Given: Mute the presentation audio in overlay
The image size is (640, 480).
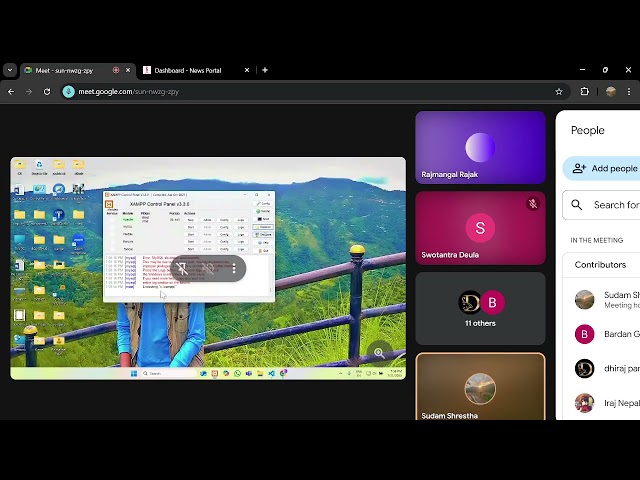Looking at the screenshot, I should (208, 268).
